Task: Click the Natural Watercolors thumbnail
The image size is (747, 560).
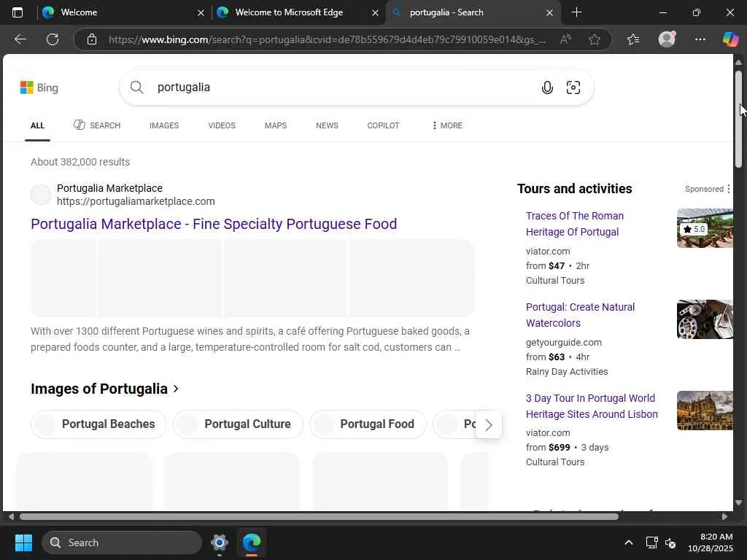Action: [705, 319]
